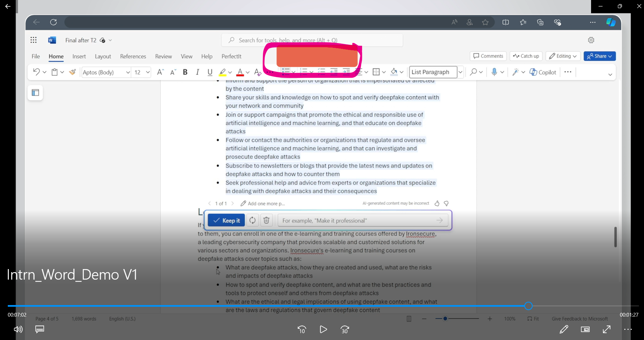Click the Comments button
This screenshot has height=340, width=644.
pos(488,56)
